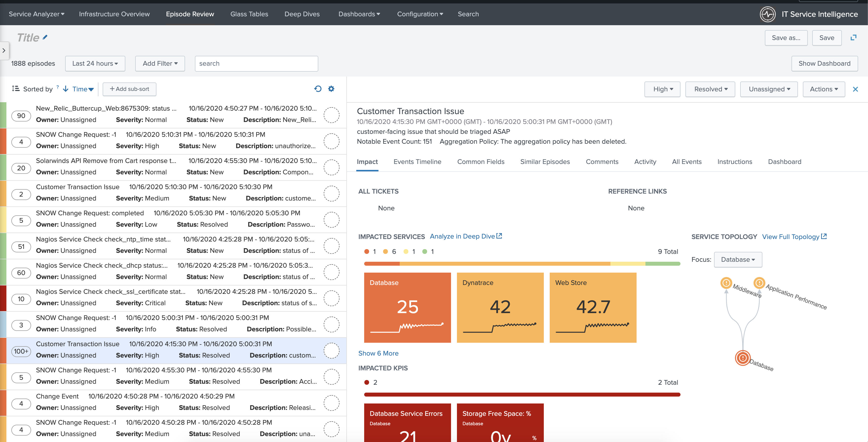Change severity with High dropdown
Viewport: 868px width, 442px height.
(662, 89)
